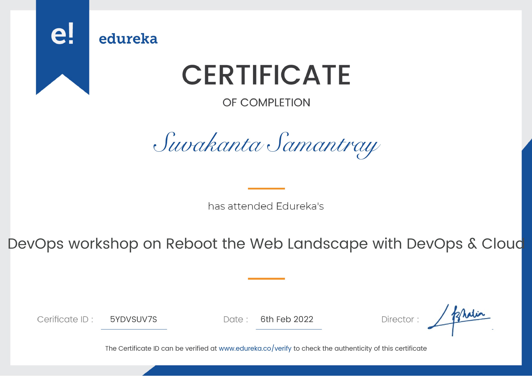Click the edureka brand name text
The width and height of the screenshot is (532, 392).
coord(128,39)
